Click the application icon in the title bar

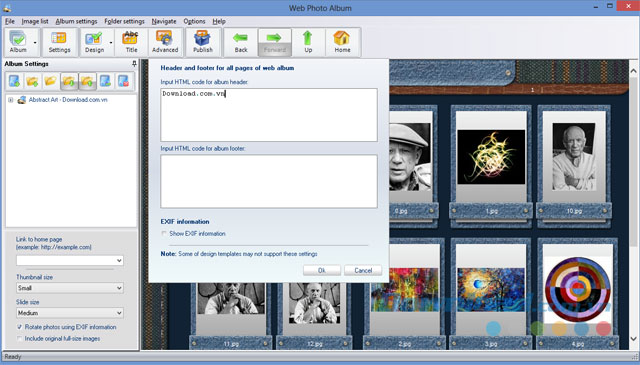coord(7,7)
